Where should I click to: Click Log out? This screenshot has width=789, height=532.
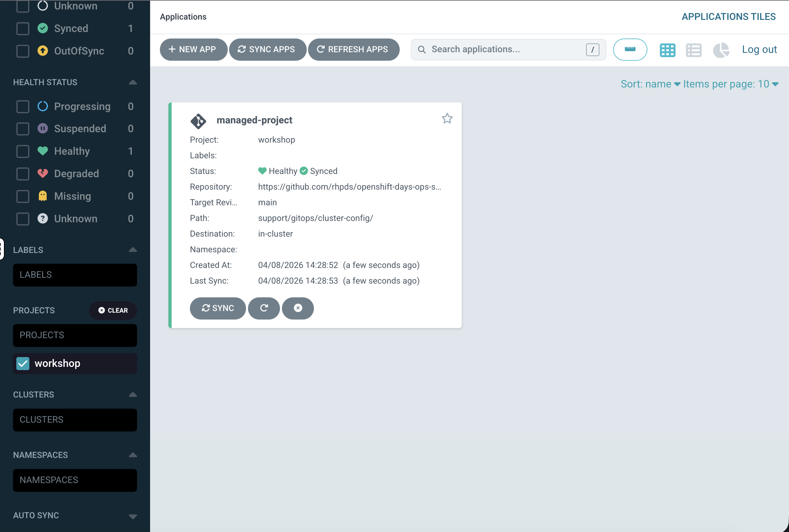coord(759,50)
